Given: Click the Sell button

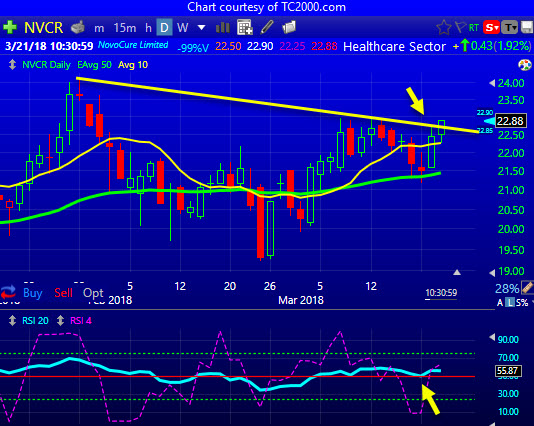Looking at the screenshot, I should (x=63, y=293).
